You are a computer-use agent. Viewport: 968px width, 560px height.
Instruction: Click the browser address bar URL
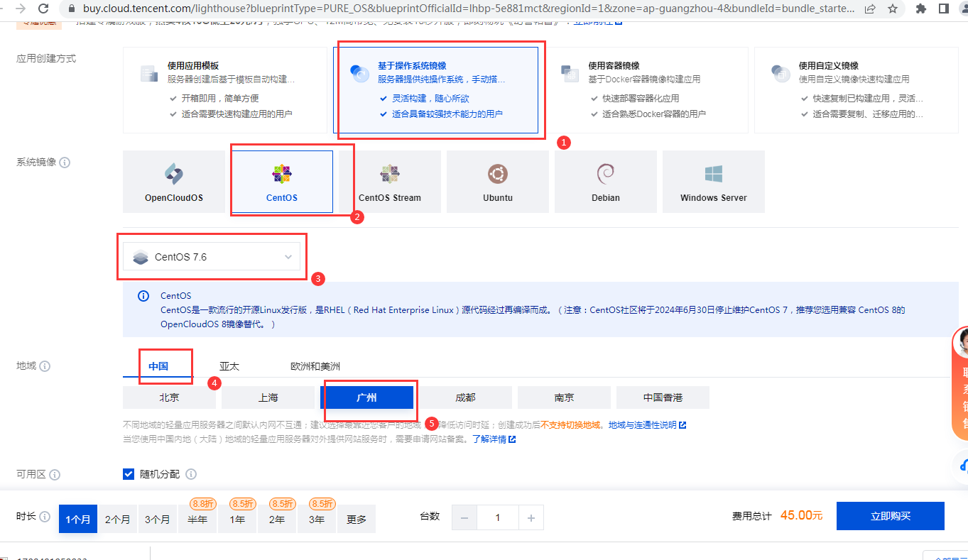(x=468, y=9)
